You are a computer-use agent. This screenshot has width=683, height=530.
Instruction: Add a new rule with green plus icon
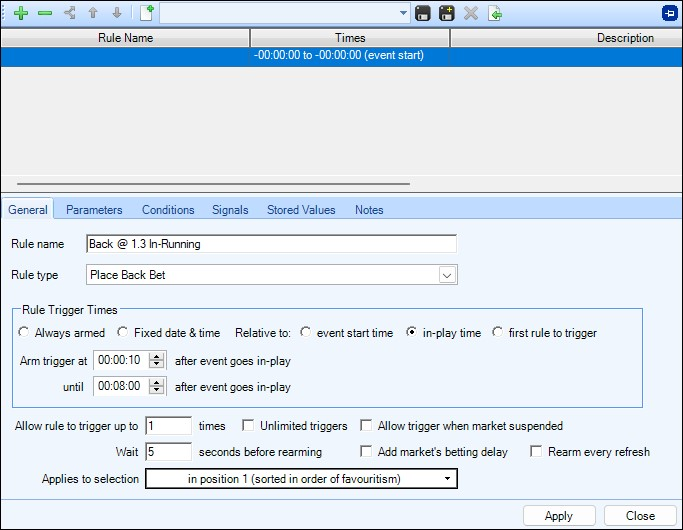tap(21, 13)
